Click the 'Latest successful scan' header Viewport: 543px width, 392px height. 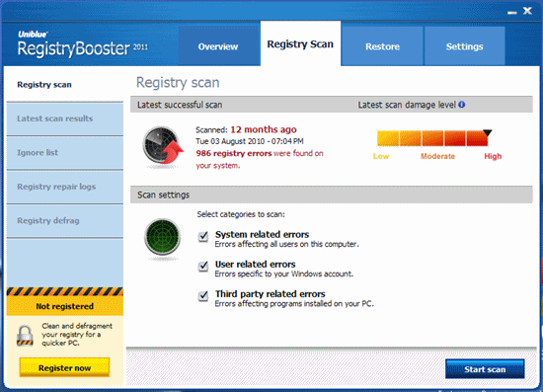(x=180, y=105)
